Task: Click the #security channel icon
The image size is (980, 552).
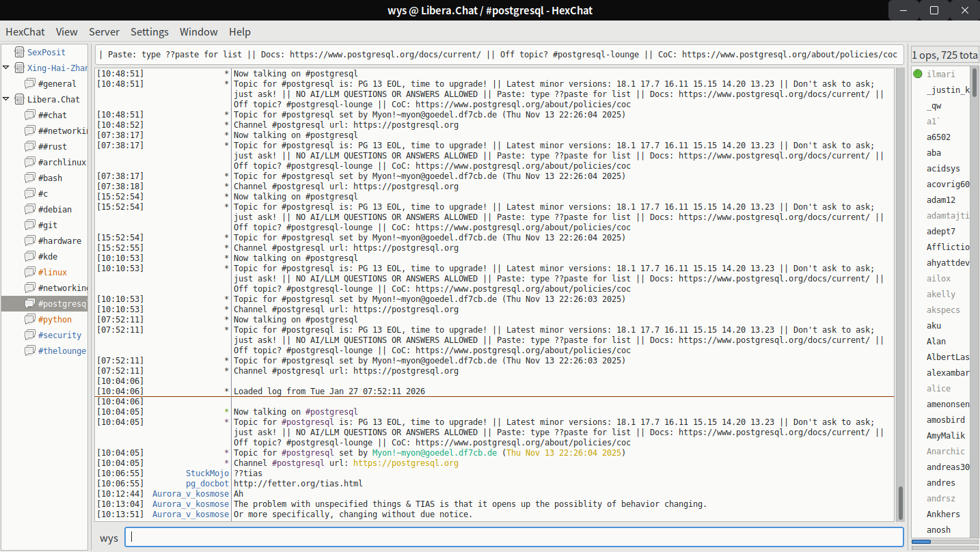Action: point(29,335)
